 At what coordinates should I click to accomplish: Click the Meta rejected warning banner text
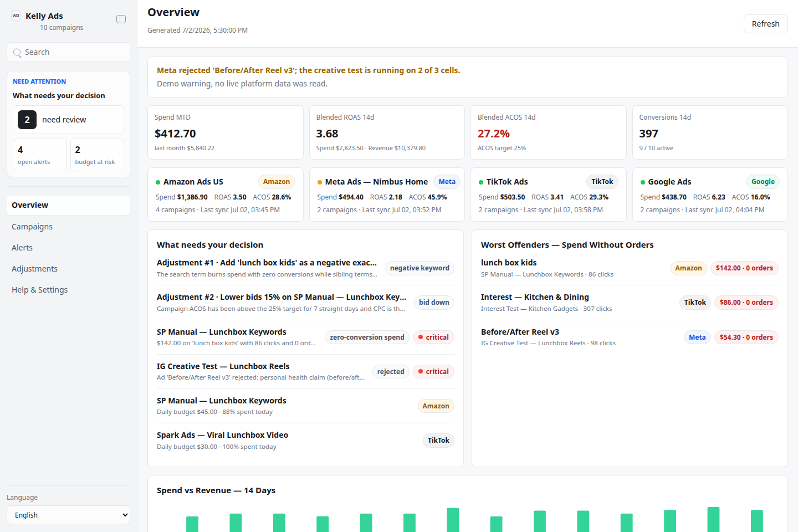(308, 70)
